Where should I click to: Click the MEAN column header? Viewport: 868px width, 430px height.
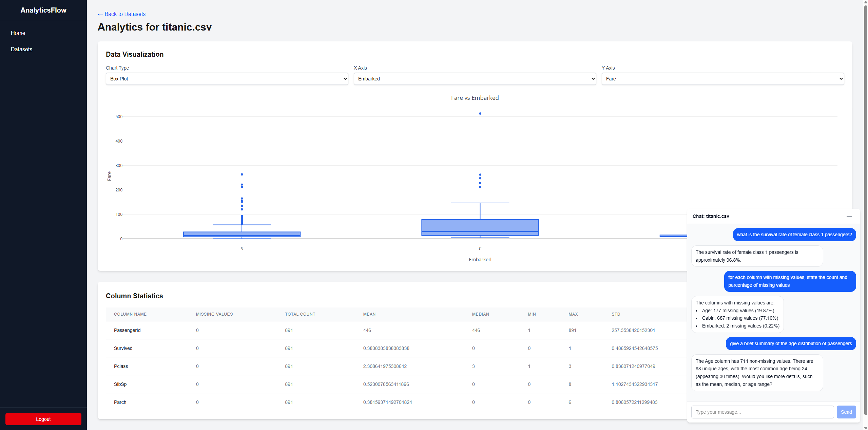point(369,314)
